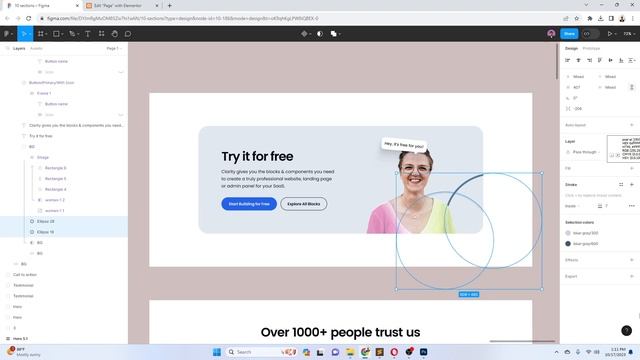The image size is (640, 360).
Task: Open advanced stroke options ellipsis
Action: click(632, 206)
